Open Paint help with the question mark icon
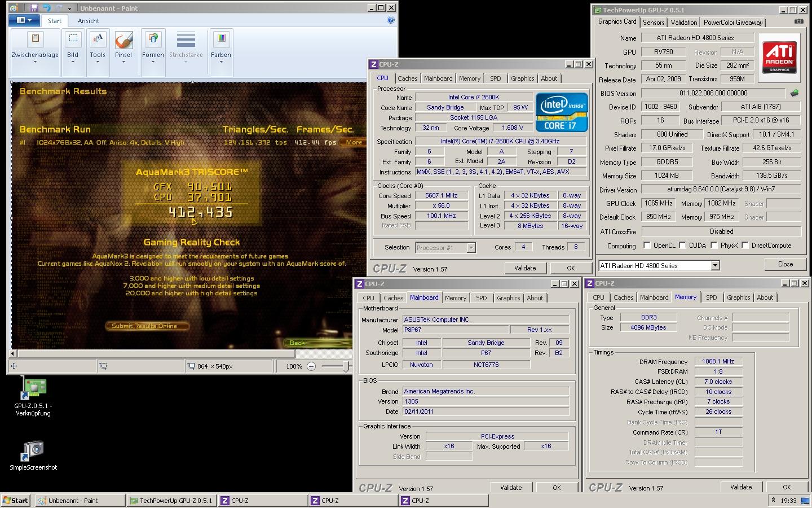The height and width of the screenshot is (508, 812). click(x=391, y=20)
